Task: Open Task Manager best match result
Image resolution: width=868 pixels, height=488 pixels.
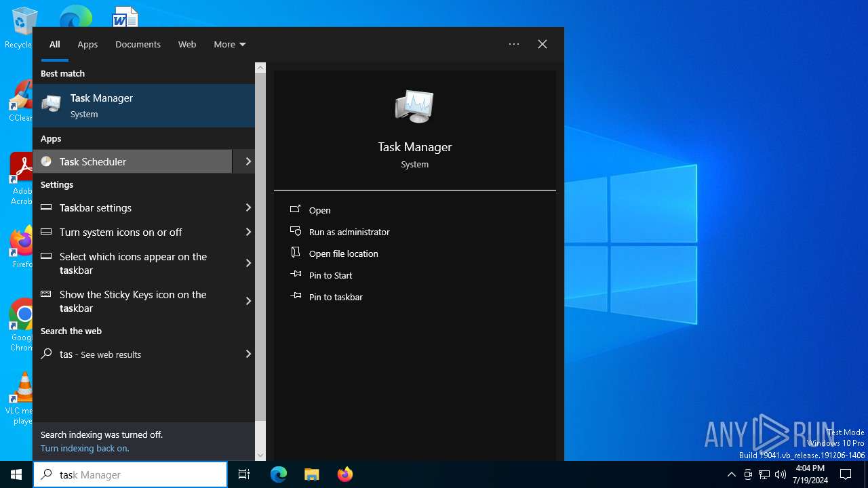Action: [x=144, y=106]
